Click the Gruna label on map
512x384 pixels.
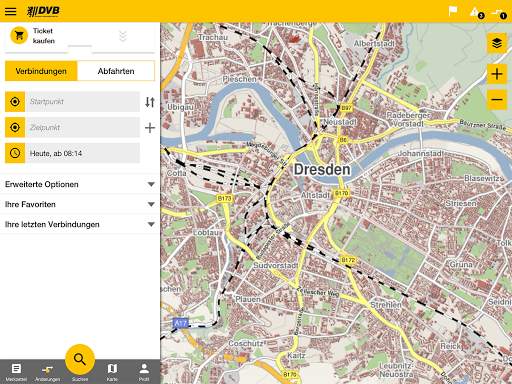pos(461,264)
